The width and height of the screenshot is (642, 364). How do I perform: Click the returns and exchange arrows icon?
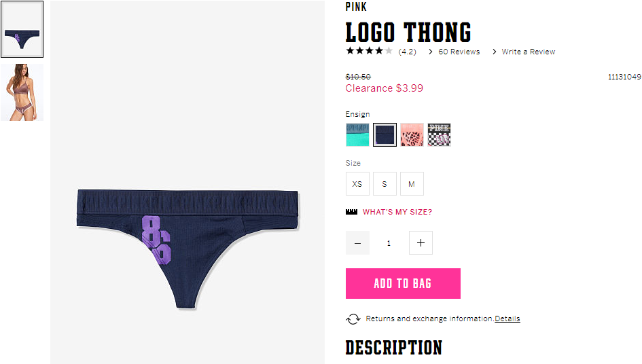click(353, 319)
